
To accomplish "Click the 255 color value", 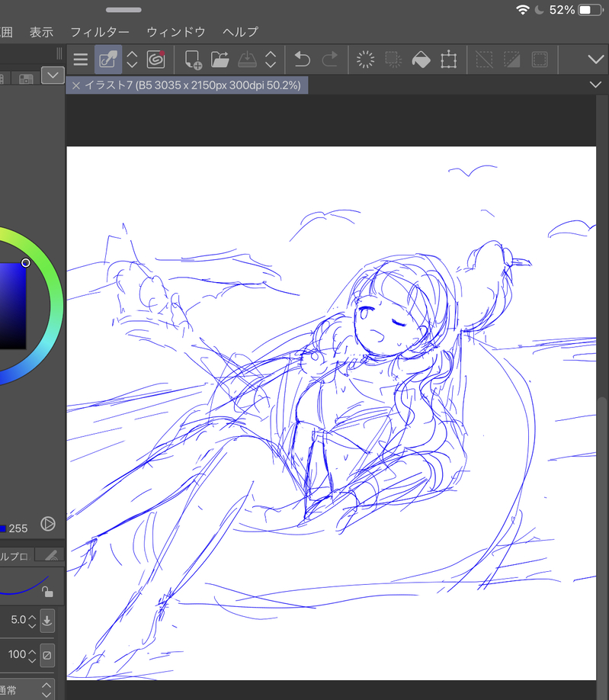I will [18, 528].
